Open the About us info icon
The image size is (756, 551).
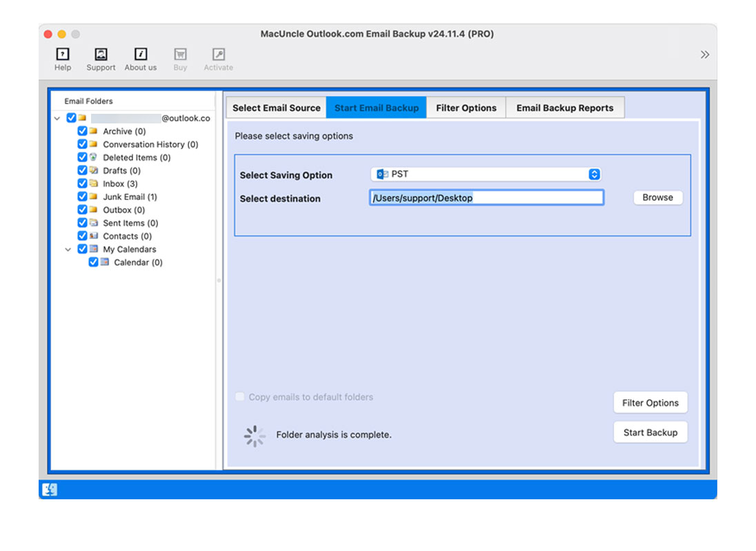click(x=141, y=54)
